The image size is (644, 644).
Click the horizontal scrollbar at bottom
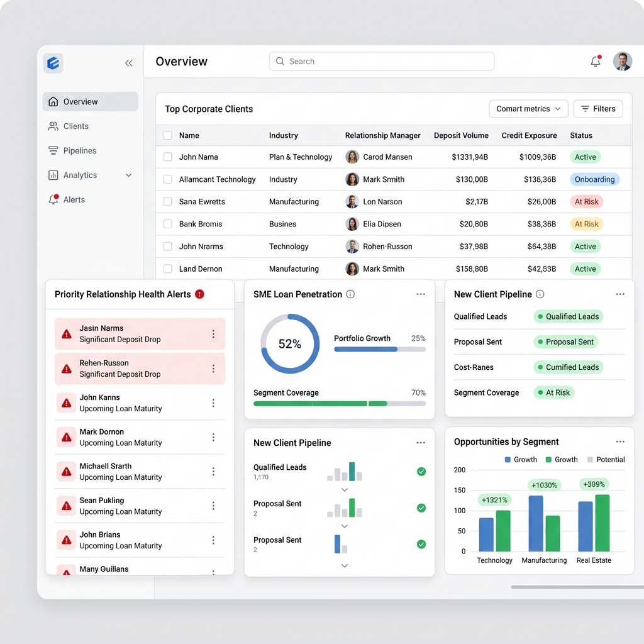[x=577, y=587]
